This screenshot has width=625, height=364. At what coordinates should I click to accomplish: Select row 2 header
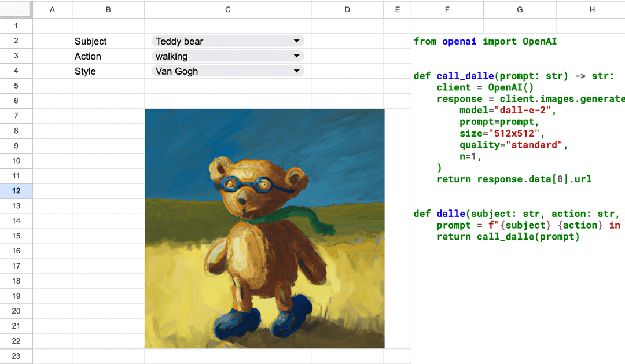[16, 41]
